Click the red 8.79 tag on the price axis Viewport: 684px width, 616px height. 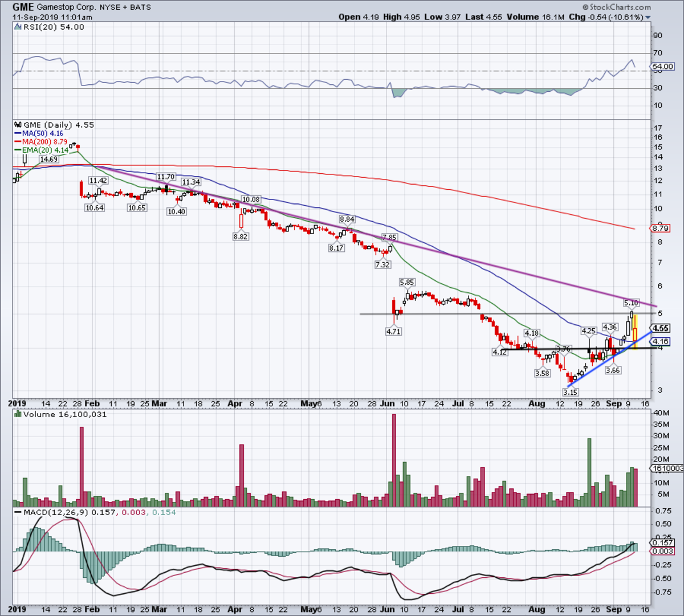pyautogui.click(x=661, y=229)
